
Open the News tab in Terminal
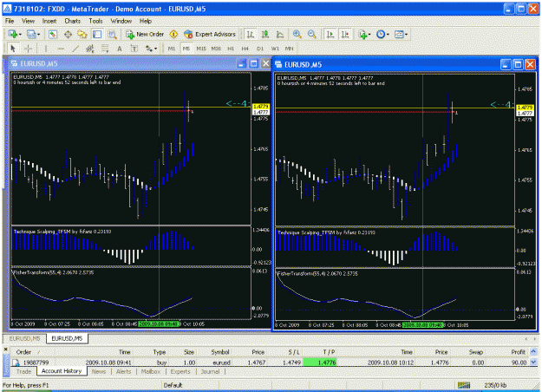[x=99, y=371]
